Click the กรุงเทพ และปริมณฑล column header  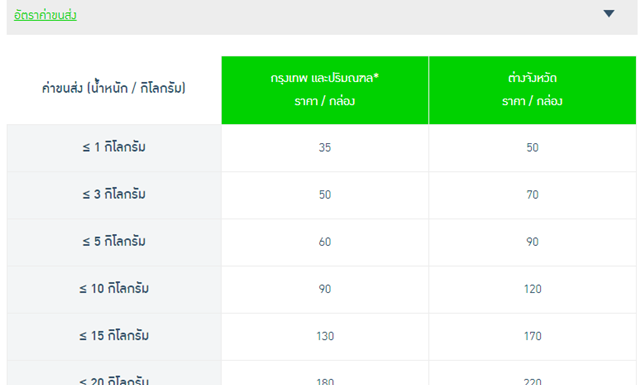click(x=325, y=90)
